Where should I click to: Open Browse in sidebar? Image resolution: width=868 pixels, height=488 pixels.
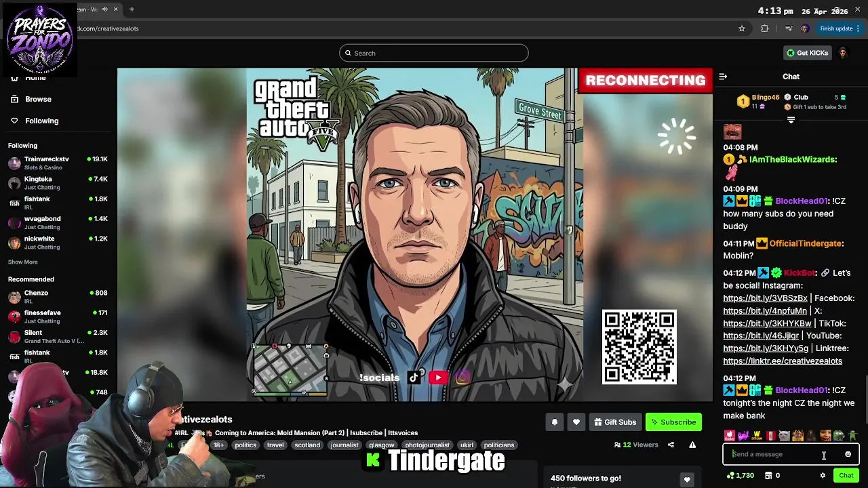[x=31, y=99]
